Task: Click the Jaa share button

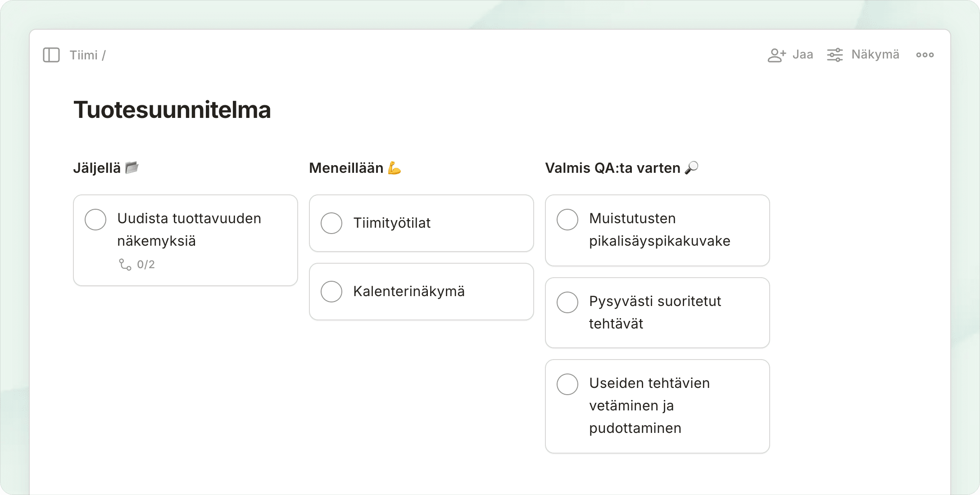Action: (x=802, y=55)
